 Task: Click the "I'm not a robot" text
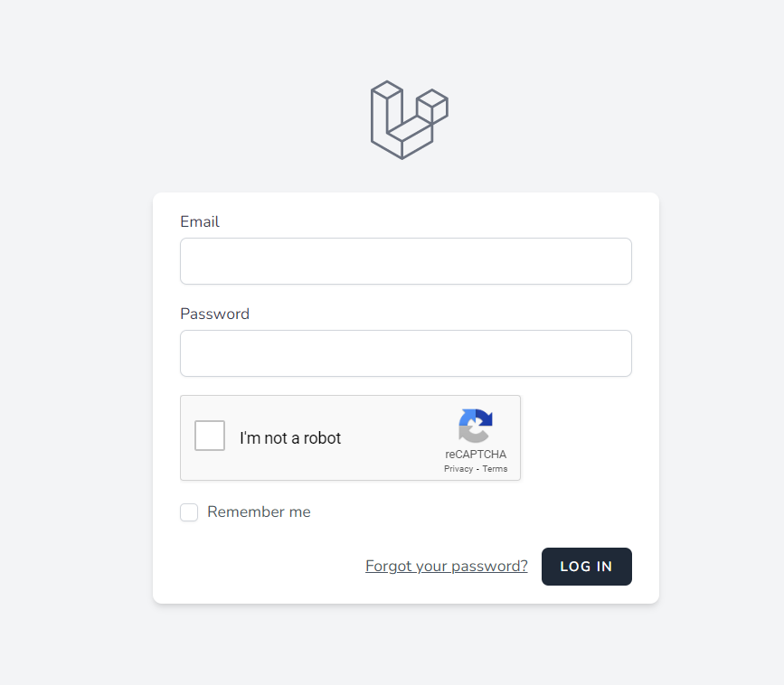click(x=290, y=437)
